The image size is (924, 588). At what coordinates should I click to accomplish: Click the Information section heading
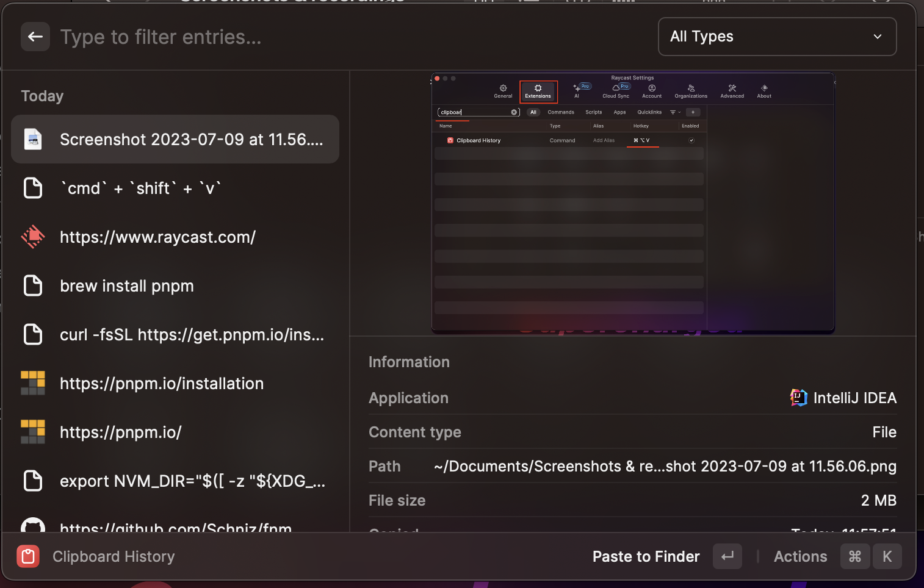coord(409,362)
